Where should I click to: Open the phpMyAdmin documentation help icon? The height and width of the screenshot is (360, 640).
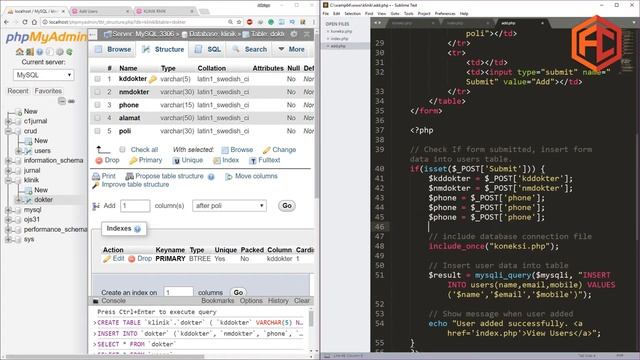pyautogui.click(x=40, y=52)
